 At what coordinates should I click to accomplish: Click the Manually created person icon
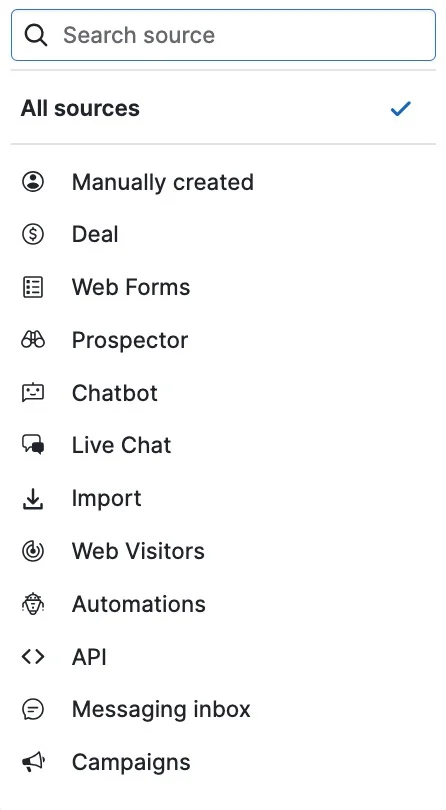tap(33, 182)
